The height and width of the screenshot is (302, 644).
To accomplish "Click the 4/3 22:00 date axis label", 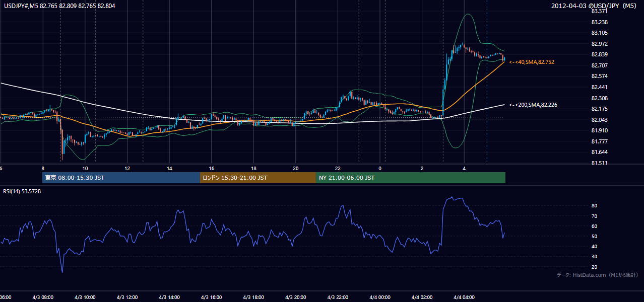I will tap(338, 297).
